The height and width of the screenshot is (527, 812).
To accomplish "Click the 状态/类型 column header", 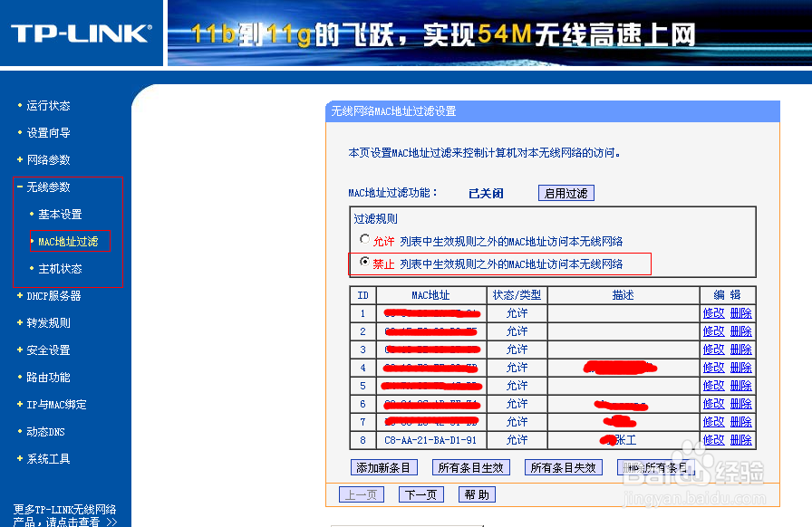I will click(x=517, y=295).
